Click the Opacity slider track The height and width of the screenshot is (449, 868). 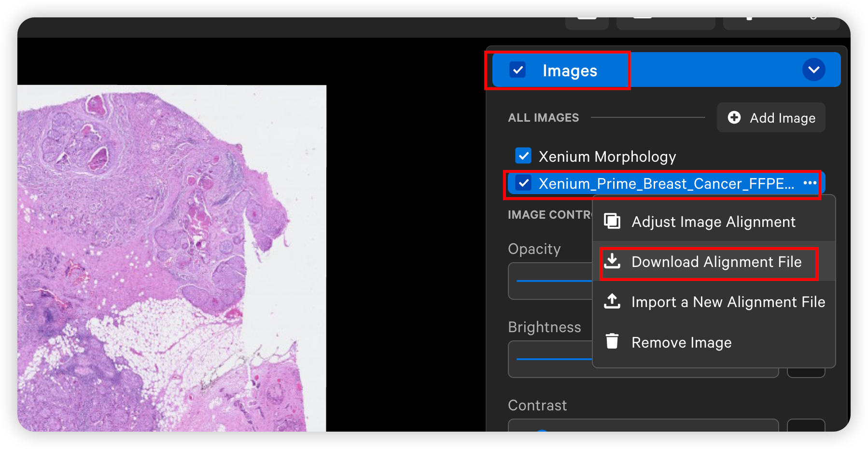[x=550, y=280]
